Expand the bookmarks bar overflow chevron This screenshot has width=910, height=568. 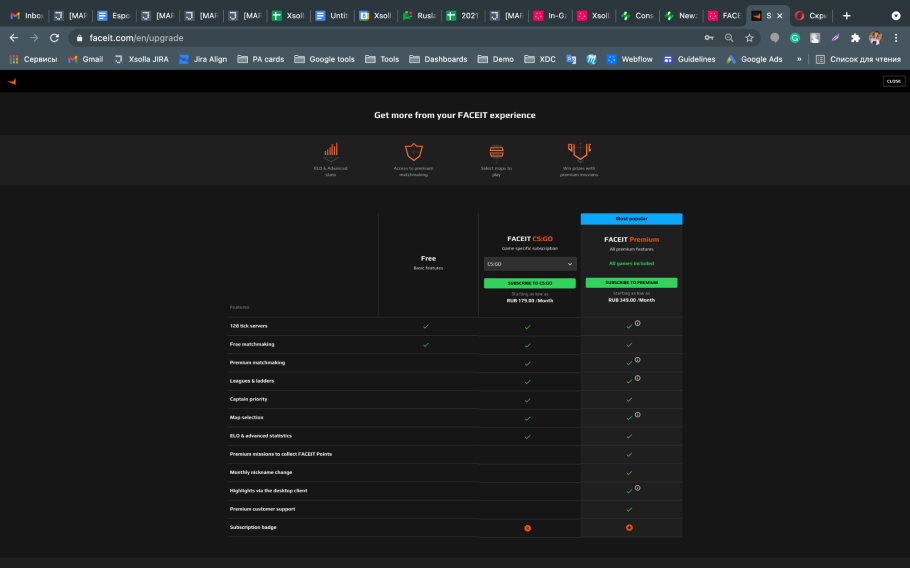point(798,59)
